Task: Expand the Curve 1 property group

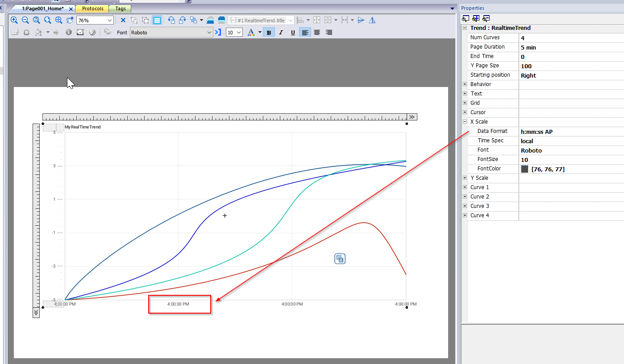Action: [x=465, y=187]
